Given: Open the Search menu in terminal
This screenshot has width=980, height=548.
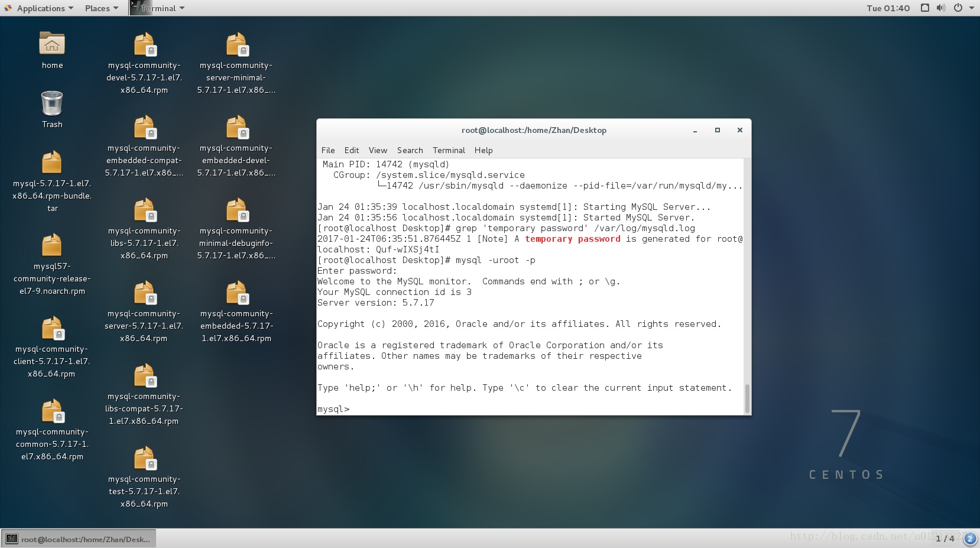Looking at the screenshot, I should tap(410, 150).
